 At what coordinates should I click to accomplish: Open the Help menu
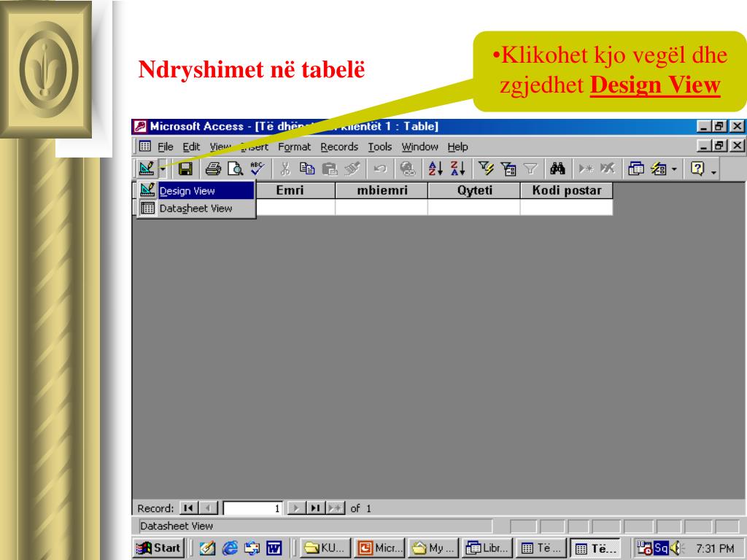tap(458, 147)
